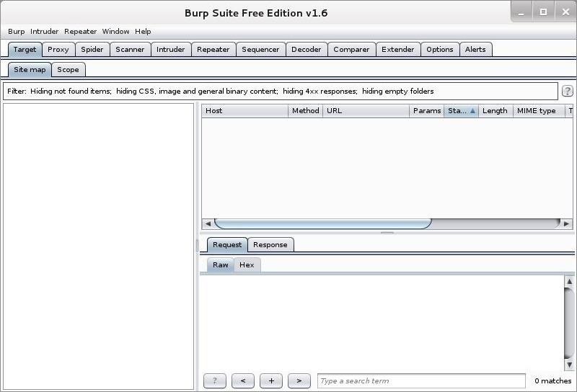This screenshot has width=577, height=392.
Task: Open the Extender tab
Action: click(x=398, y=49)
